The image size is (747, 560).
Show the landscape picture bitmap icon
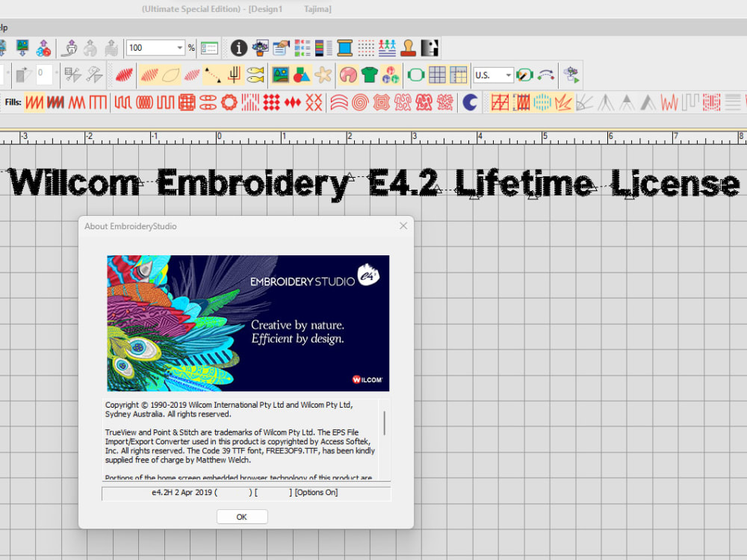[x=281, y=75]
